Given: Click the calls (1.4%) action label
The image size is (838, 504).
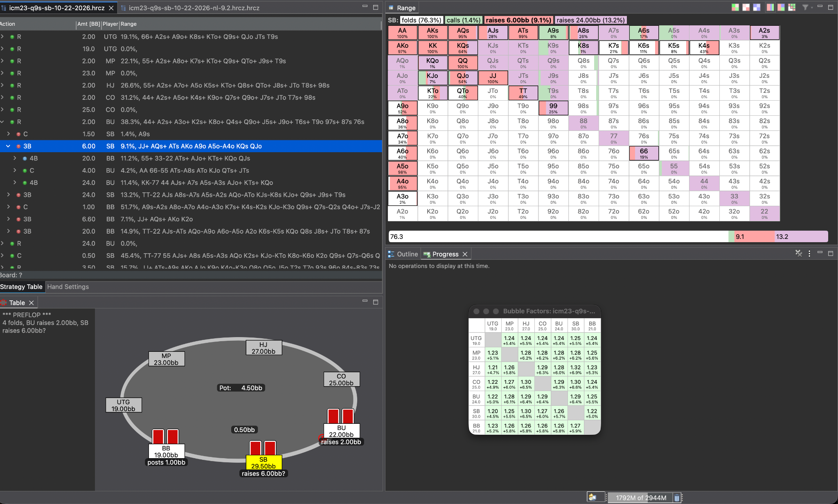Looking at the screenshot, I should pyautogui.click(x=463, y=20).
